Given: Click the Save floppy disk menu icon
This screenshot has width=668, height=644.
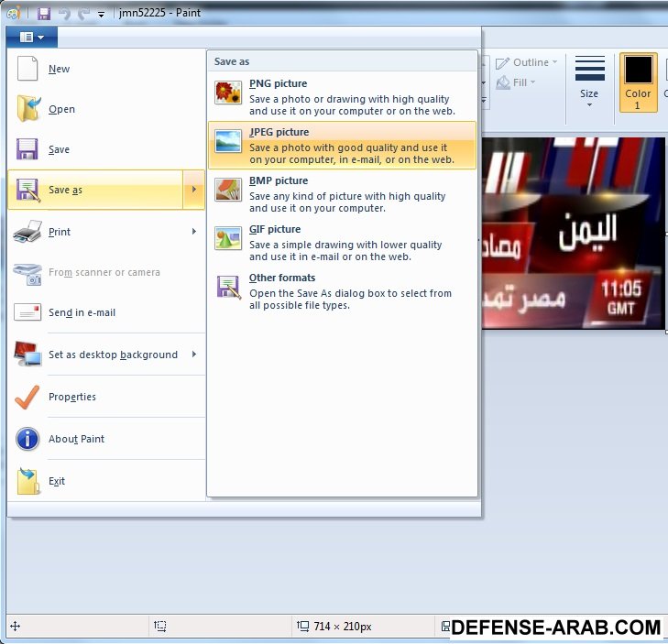Looking at the screenshot, I should pyautogui.click(x=27, y=149).
